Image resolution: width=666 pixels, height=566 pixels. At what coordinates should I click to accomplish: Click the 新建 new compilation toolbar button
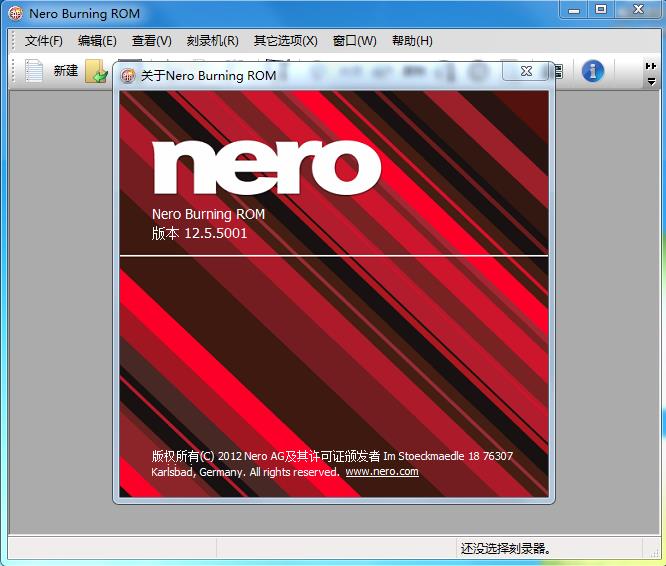[51, 70]
